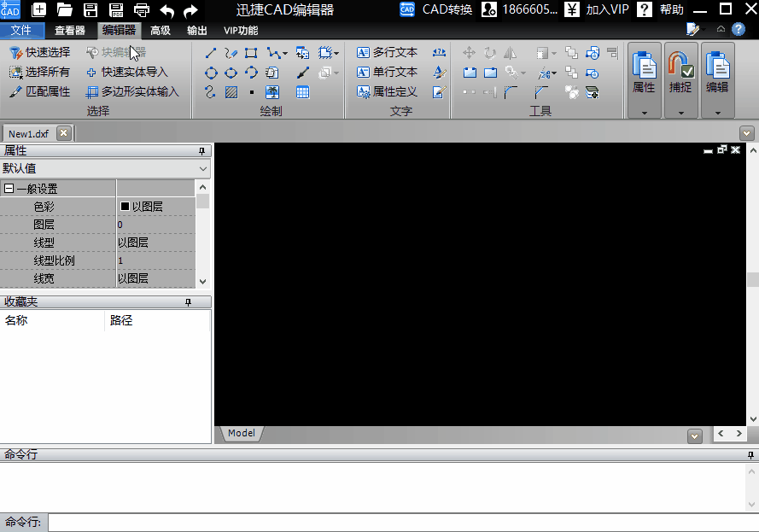Click the Save floppy disk icon
The width and height of the screenshot is (759, 532).
[x=90, y=9]
